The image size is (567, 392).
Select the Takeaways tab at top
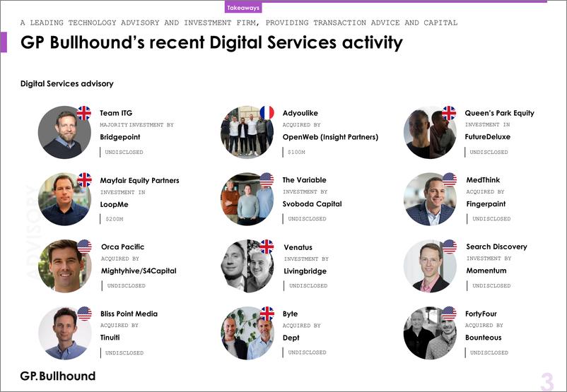(243, 8)
